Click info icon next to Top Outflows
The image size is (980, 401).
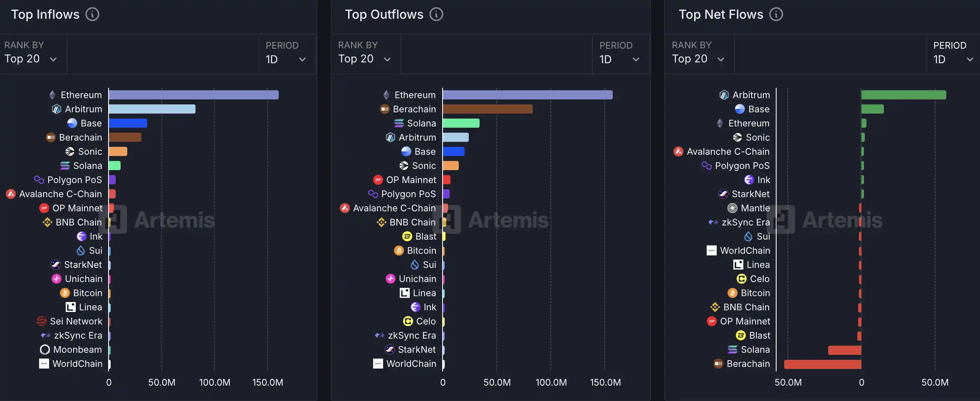click(436, 15)
